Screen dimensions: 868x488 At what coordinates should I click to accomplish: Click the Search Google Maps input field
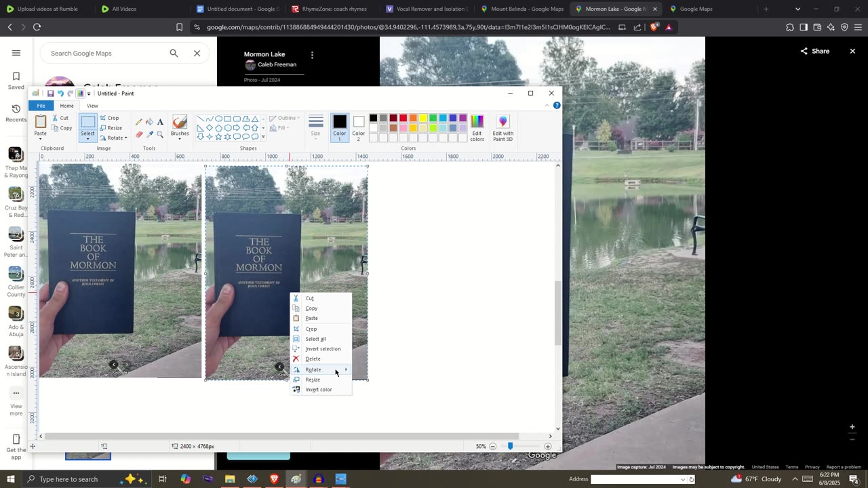tap(105, 53)
